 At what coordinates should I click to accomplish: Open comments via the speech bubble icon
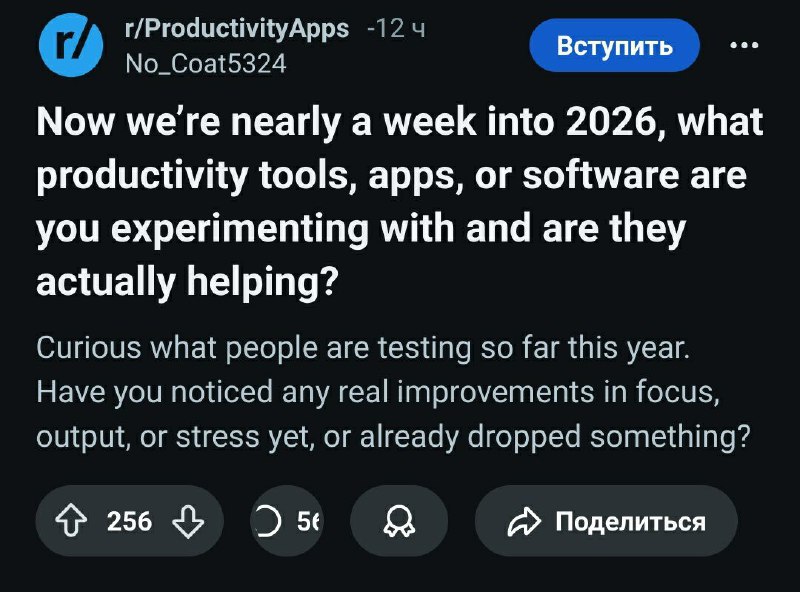point(267,521)
